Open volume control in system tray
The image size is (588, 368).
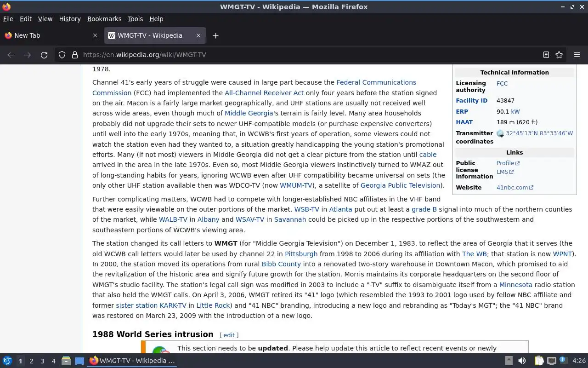tap(522, 361)
